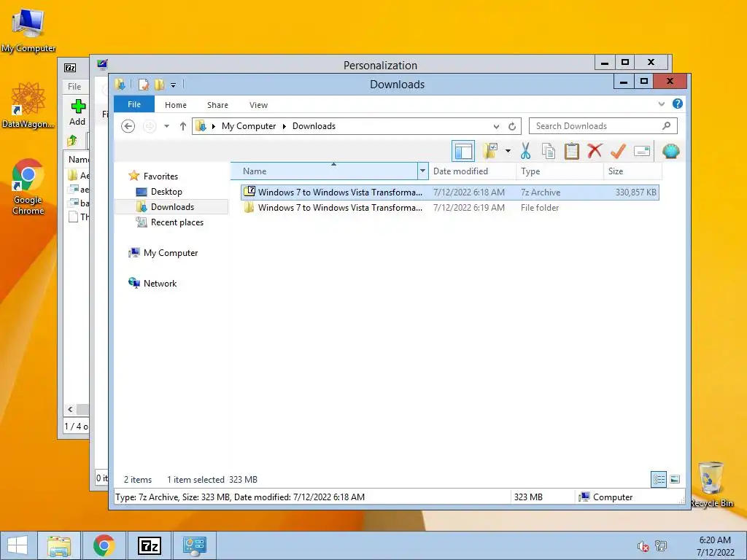Click the quick access New folder icon
The height and width of the screenshot is (560, 747).
click(159, 85)
